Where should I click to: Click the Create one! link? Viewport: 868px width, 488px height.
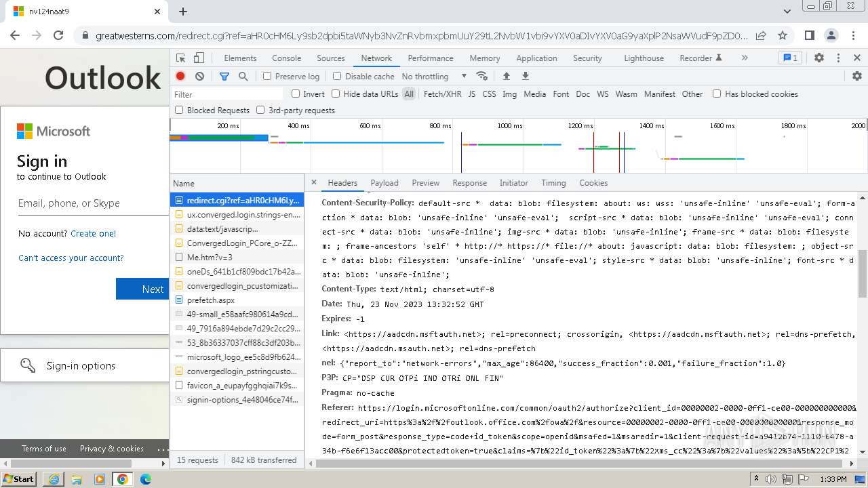(x=93, y=233)
